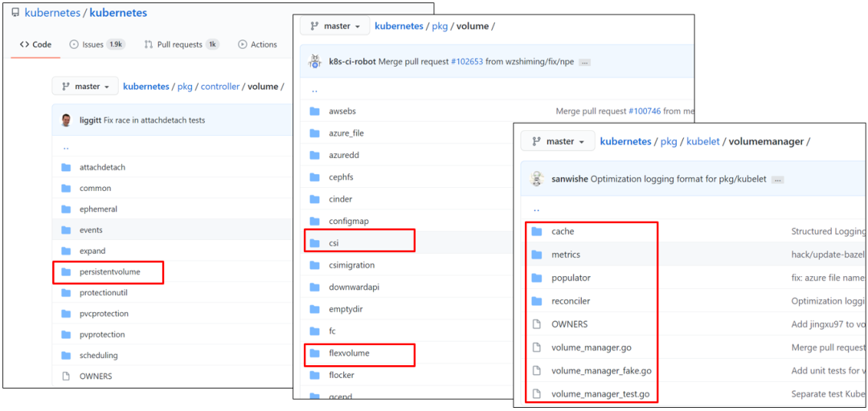Open cinder folder icon

315,199
